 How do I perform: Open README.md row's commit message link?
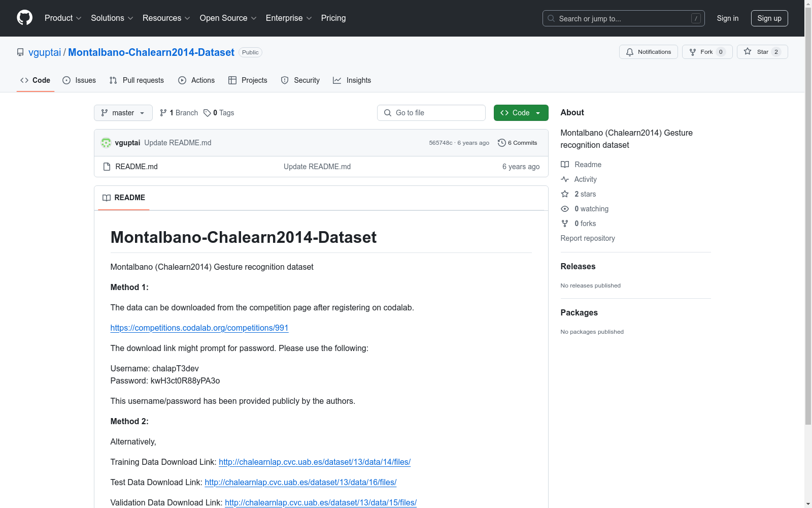317,167
